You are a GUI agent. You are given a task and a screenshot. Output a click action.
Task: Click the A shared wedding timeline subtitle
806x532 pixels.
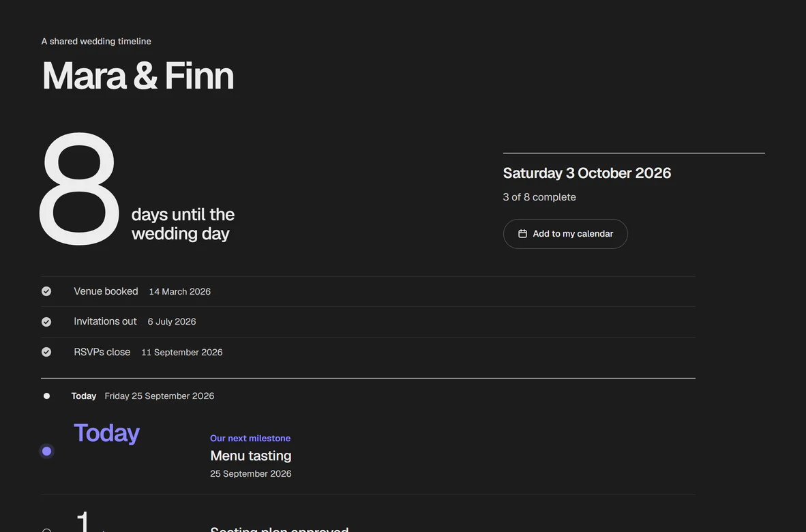[96, 42]
